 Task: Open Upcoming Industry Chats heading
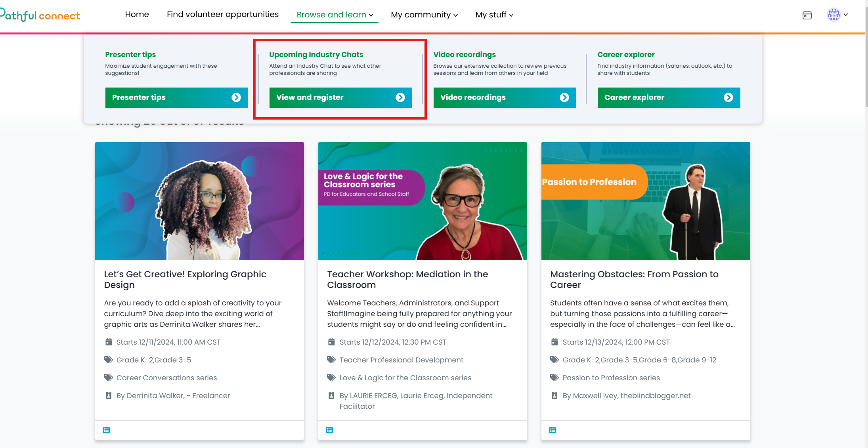[316, 54]
